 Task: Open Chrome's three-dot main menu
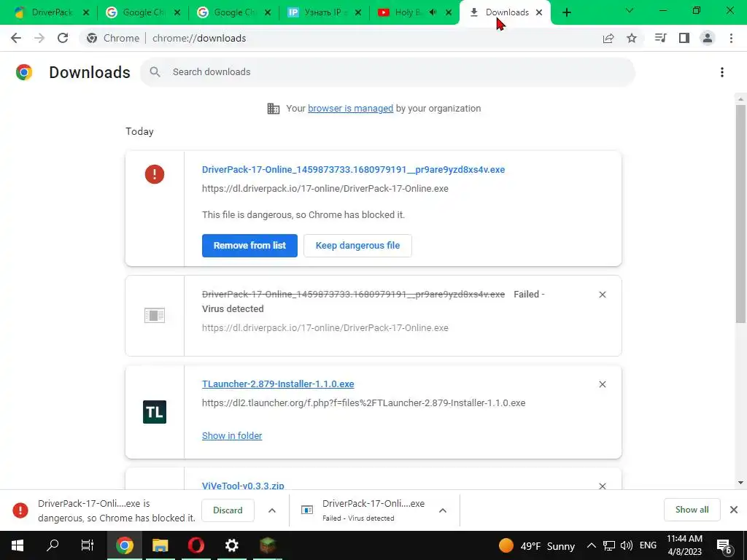[731, 38]
